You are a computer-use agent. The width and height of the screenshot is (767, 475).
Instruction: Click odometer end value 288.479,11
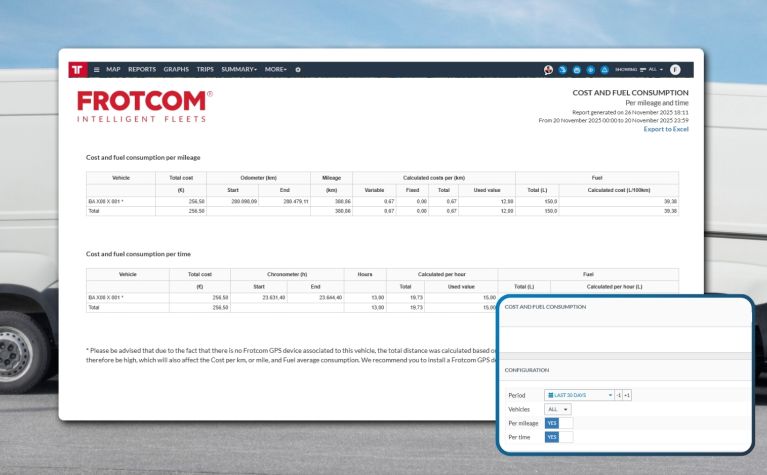[x=296, y=202]
